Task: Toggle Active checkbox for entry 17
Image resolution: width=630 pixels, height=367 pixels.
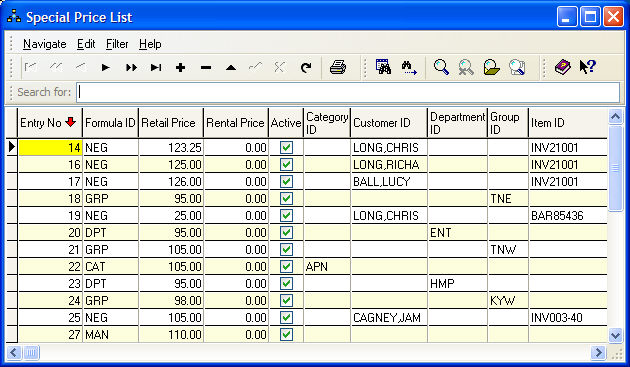Action: coord(286,181)
